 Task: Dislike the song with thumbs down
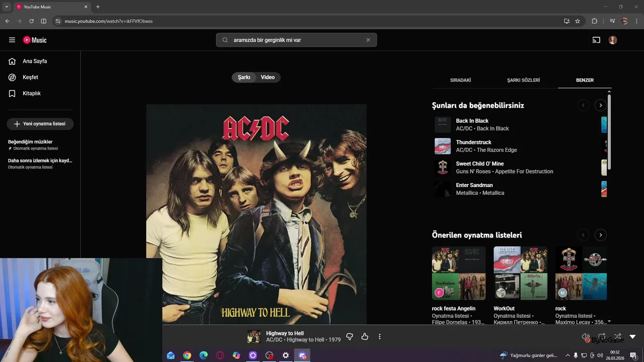[350, 336]
